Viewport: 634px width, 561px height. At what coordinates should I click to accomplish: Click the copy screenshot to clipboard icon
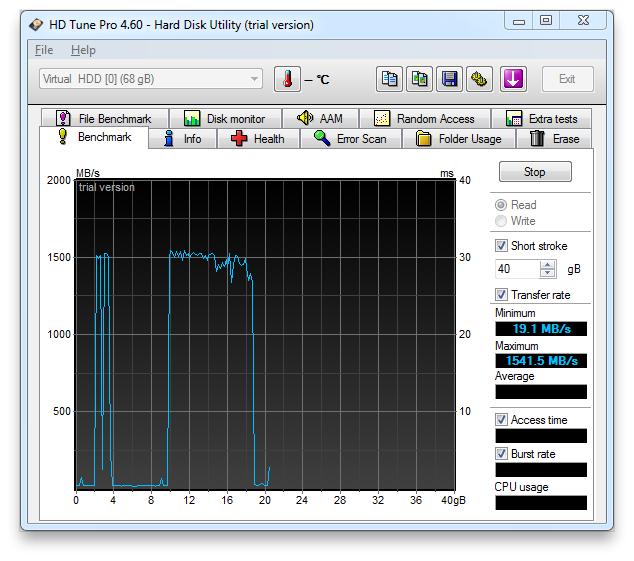pyautogui.click(x=419, y=79)
